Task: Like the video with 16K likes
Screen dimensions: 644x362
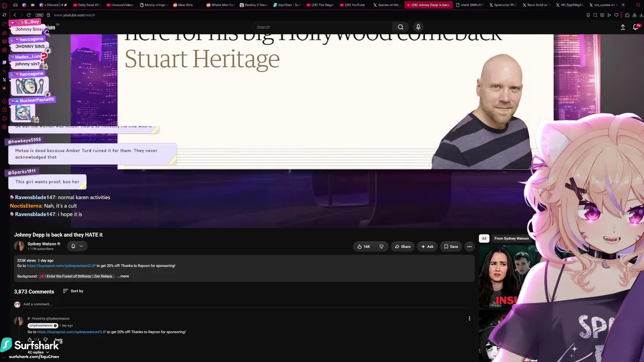Action: [x=364, y=246]
